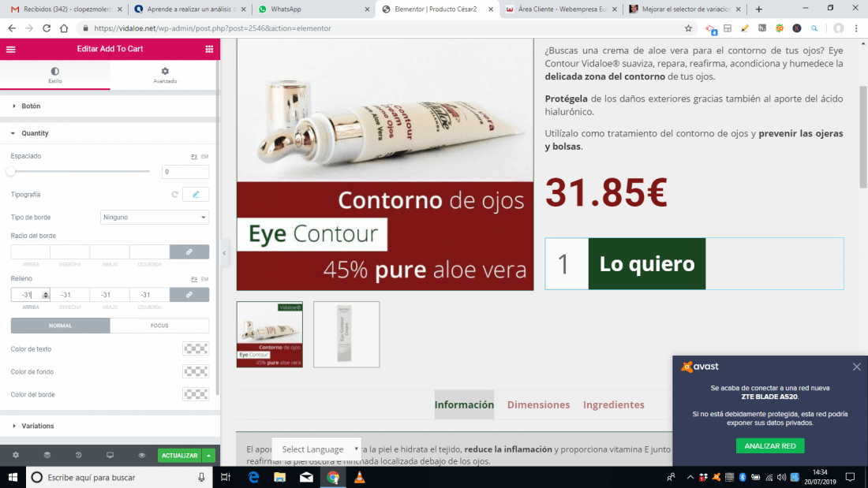The image size is (868, 488).
Task: Click the browser address bar URL
Action: click(x=212, y=28)
